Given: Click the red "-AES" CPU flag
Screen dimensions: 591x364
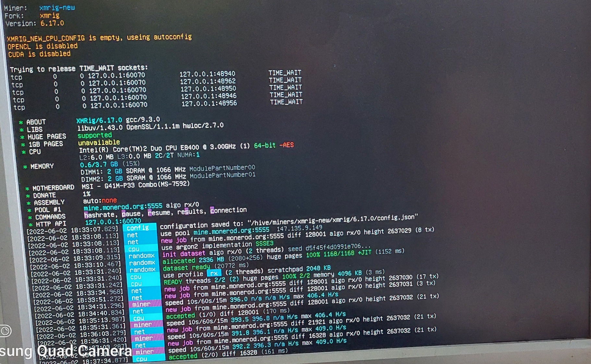Looking at the screenshot, I should pyautogui.click(x=286, y=145).
